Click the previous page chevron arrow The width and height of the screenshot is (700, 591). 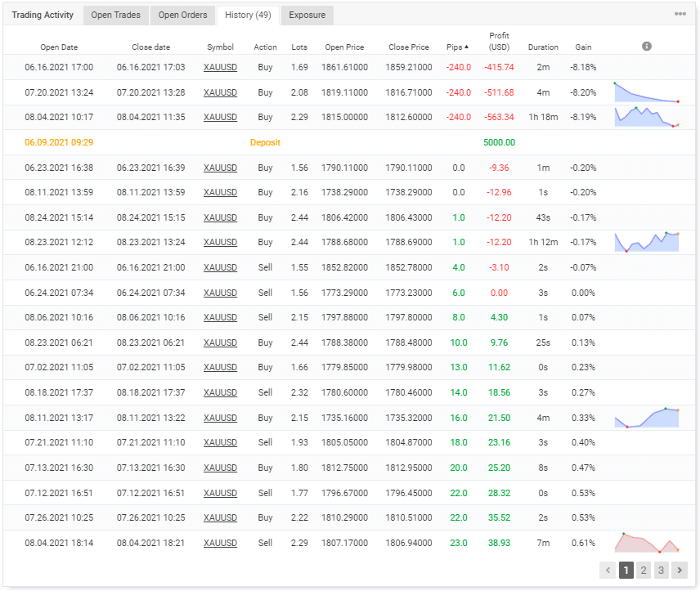tap(608, 570)
